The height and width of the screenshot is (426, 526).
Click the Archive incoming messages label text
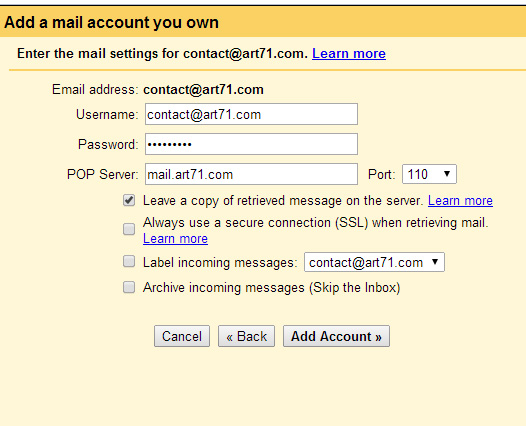pos(272,288)
